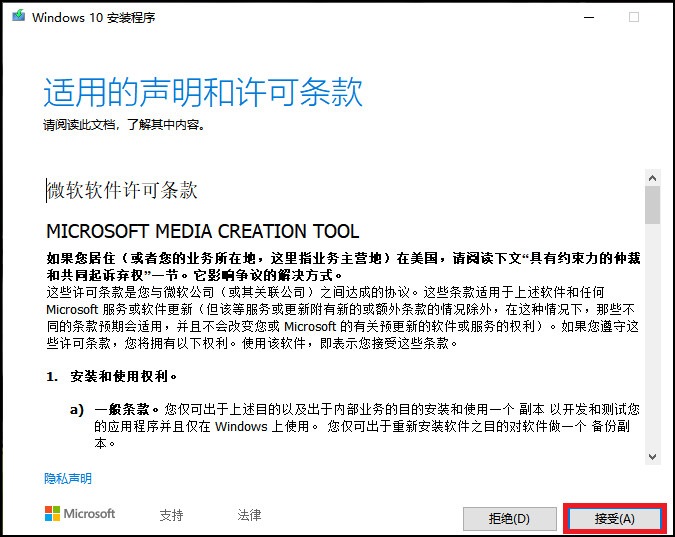Click the Microsoft logo
This screenshot has width=675, height=537.
pyautogui.click(x=80, y=513)
